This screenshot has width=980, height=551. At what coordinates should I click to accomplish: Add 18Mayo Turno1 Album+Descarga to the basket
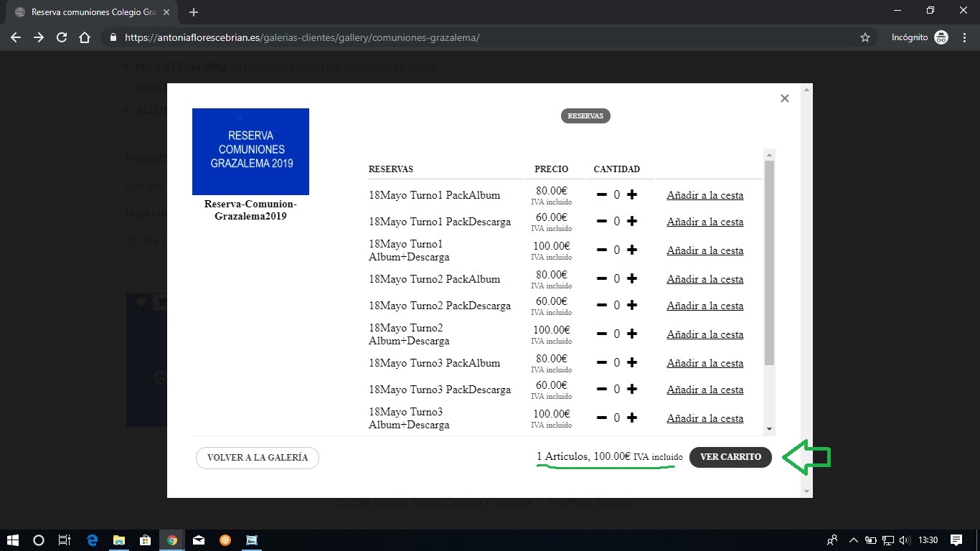coord(705,250)
